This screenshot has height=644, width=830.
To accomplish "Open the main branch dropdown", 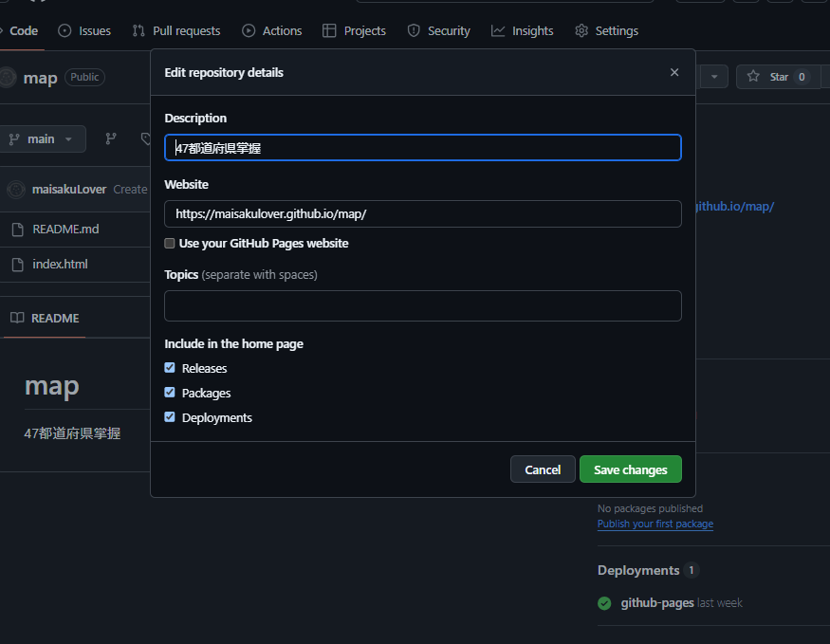I will (x=43, y=139).
